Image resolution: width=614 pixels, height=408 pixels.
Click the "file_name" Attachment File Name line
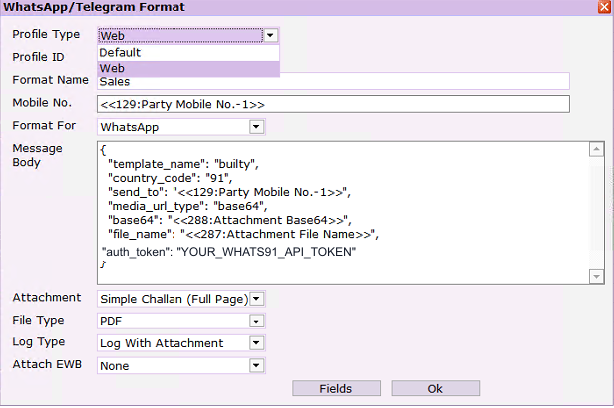pyautogui.click(x=243, y=235)
